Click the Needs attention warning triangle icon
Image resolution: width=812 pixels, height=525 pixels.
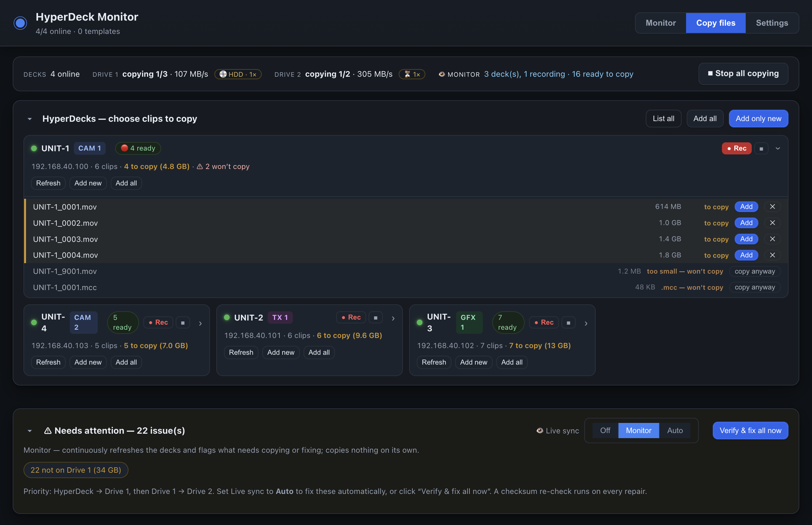[48, 431]
